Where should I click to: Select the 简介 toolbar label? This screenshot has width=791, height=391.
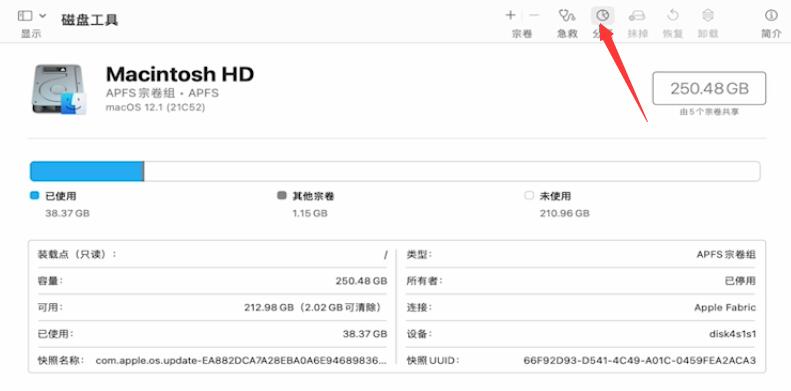point(771,34)
